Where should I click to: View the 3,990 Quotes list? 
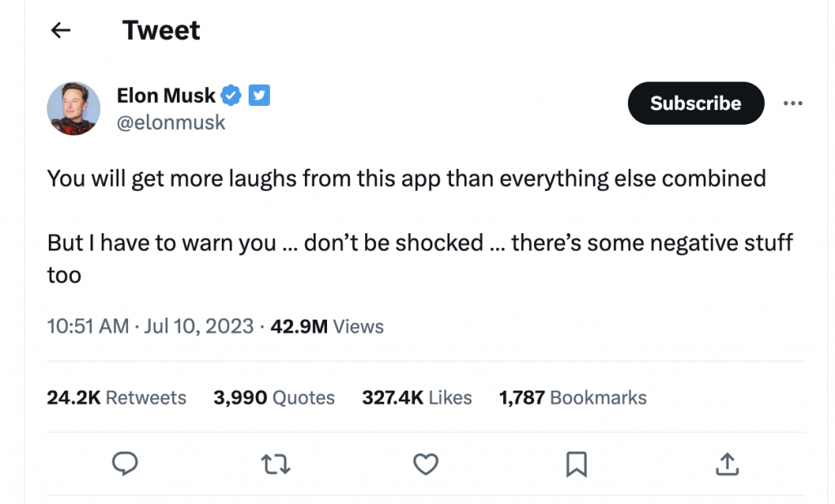(x=274, y=397)
